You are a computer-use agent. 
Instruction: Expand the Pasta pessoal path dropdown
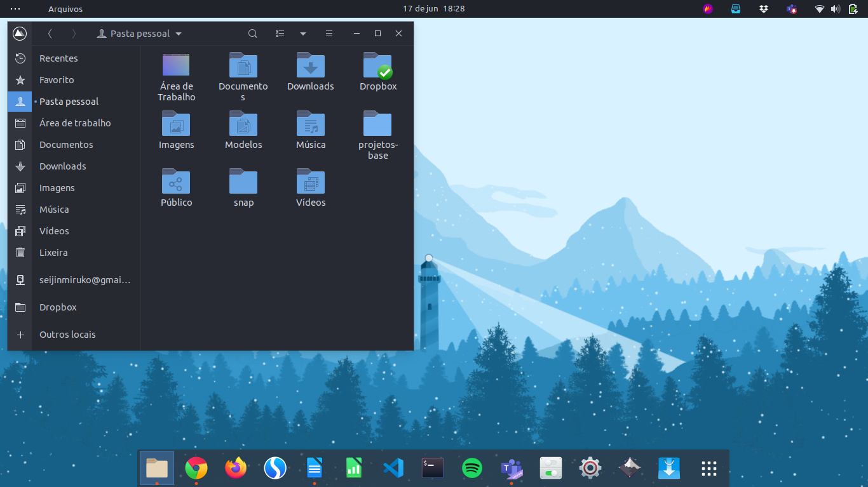[x=179, y=34]
